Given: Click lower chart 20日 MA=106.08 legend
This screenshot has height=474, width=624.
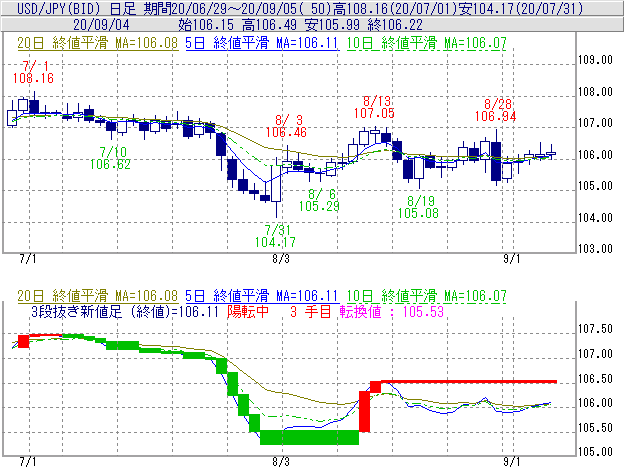Looking at the screenshot, I should [x=98, y=296].
